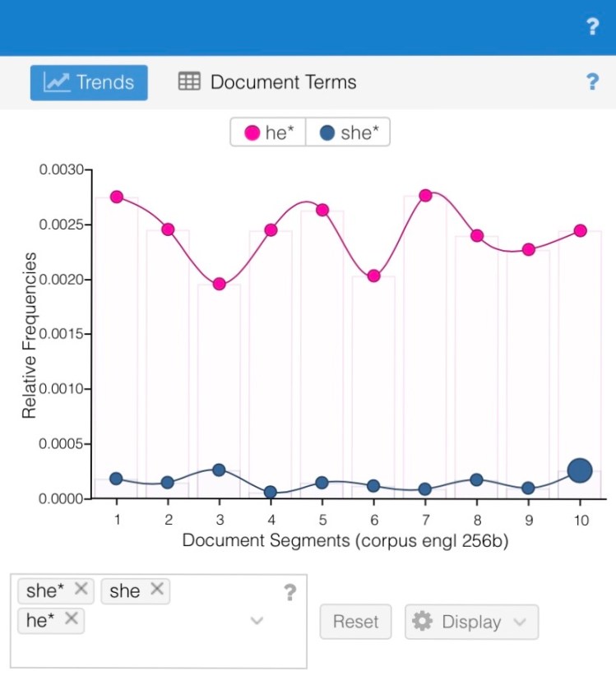
Task: Expand the term search dropdown arrow
Action: [x=257, y=620]
